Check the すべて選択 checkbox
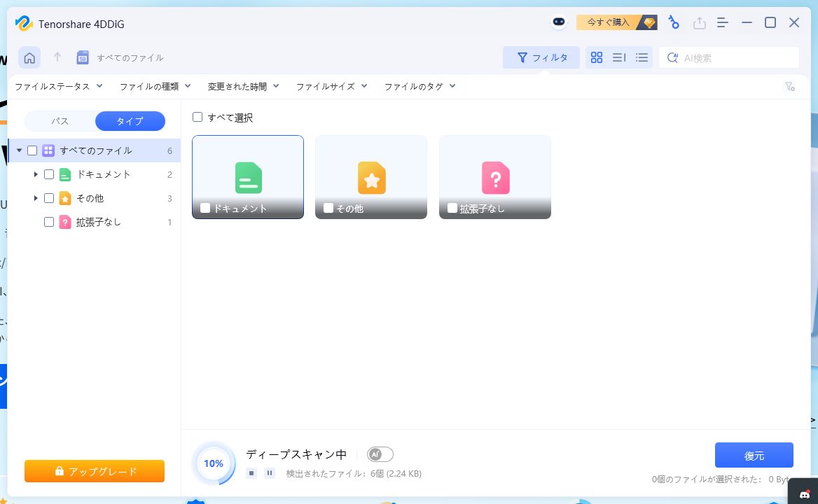The width and height of the screenshot is (818, 504). coord(197,118)
